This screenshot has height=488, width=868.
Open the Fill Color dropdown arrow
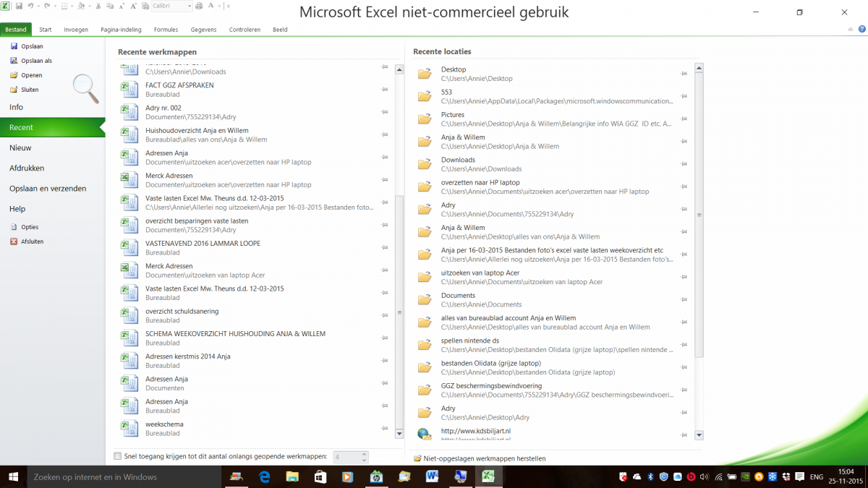(x=88, y=6)
